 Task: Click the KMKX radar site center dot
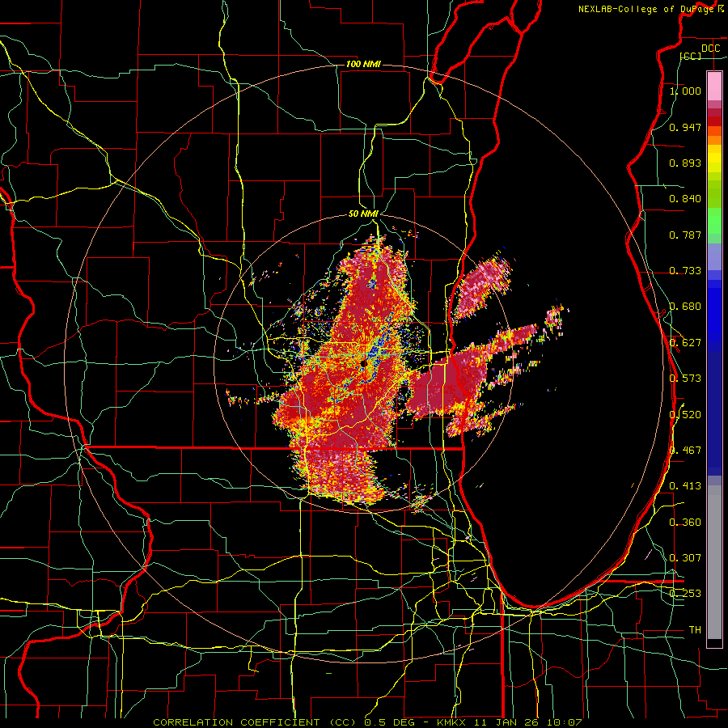tap(363, 362)
